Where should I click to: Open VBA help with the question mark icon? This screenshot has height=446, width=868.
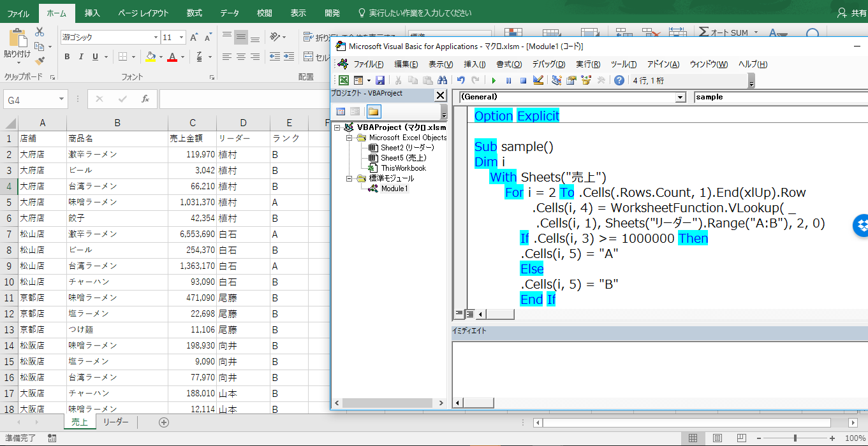click(619, 80)
